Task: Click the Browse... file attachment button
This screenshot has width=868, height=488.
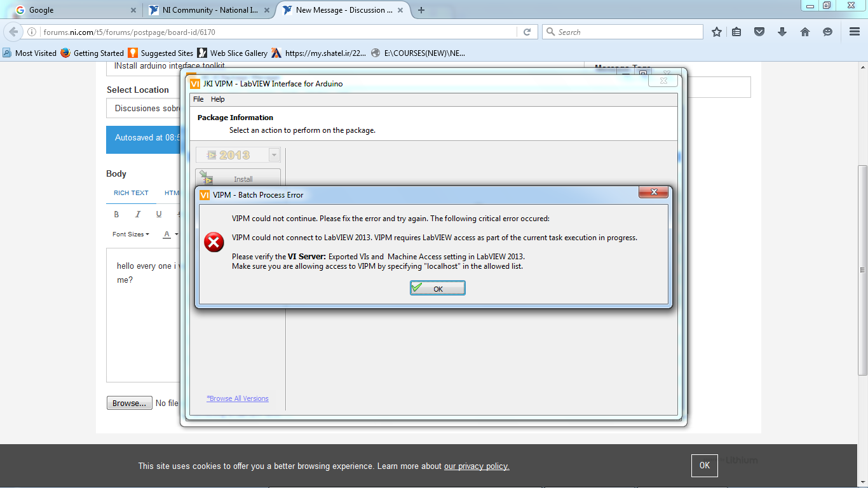Action: click(129, 403)
